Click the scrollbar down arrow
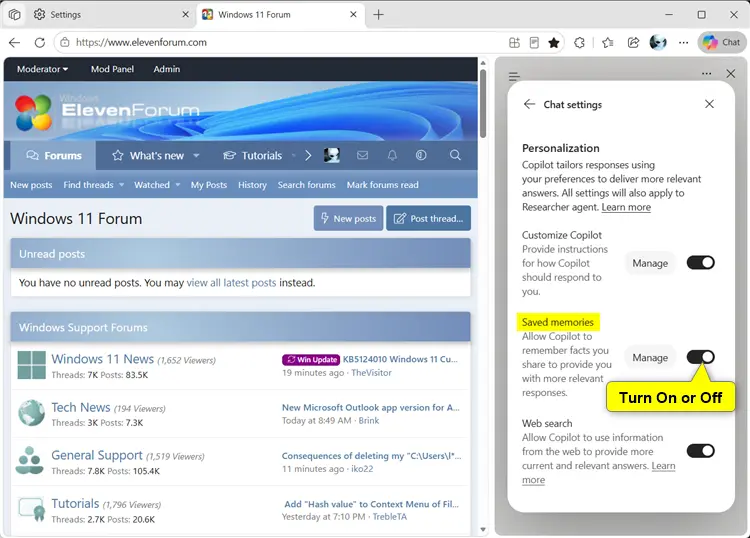 tap(483, 529)
